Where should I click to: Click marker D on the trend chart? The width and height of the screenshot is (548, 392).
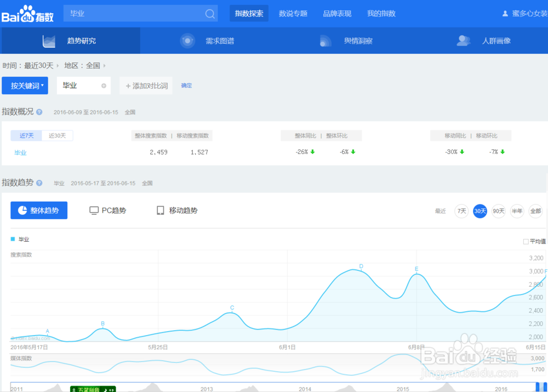(x=361, y=266)
